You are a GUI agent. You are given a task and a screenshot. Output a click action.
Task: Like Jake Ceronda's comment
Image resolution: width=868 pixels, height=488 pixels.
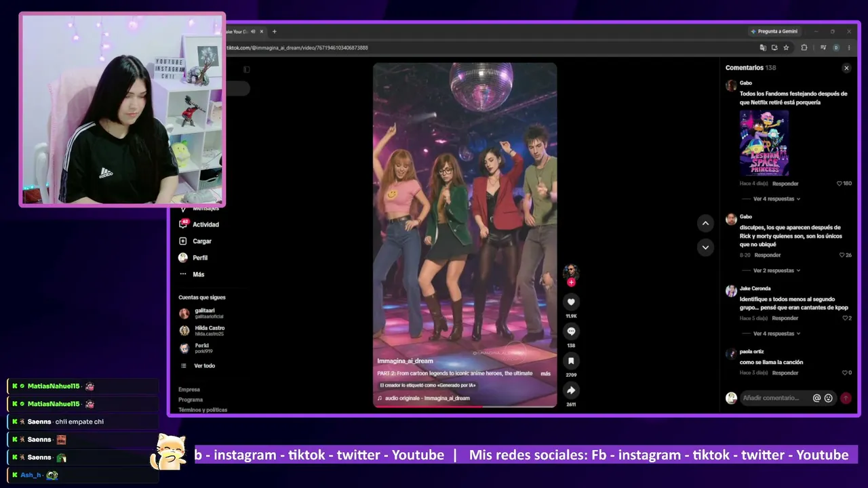[x=845, y=318]
